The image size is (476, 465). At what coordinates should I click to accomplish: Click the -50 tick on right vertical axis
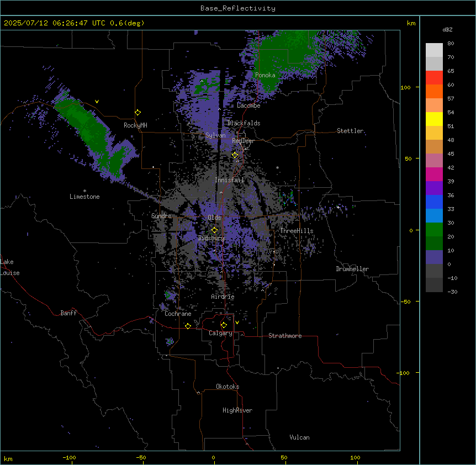tap(405, 302)
